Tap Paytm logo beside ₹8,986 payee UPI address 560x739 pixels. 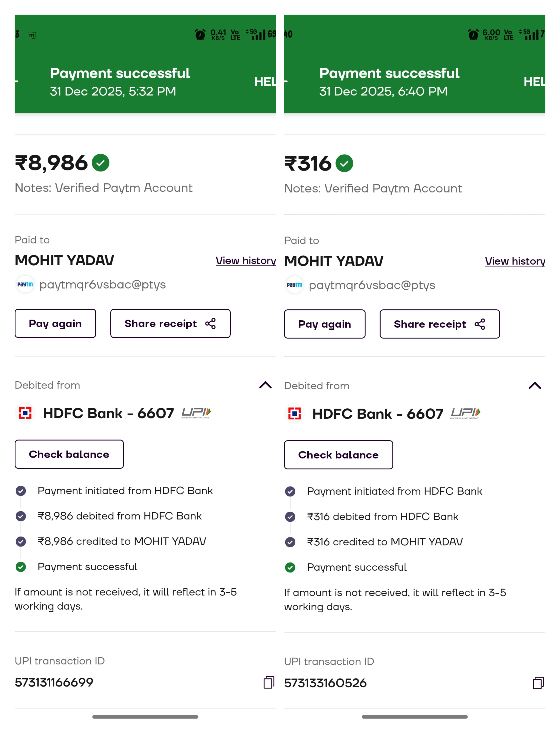pyautogui.click(x=25, y=284)
